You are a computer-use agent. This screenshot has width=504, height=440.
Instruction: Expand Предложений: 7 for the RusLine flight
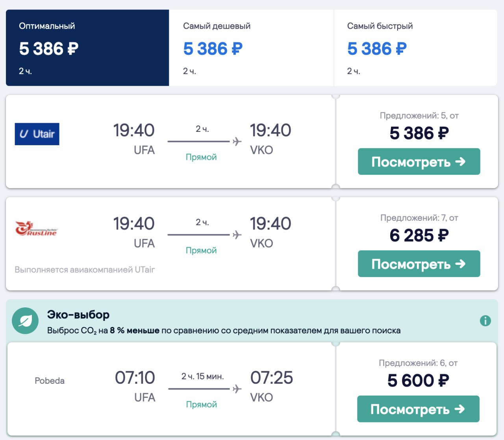[x=419, y=217]
